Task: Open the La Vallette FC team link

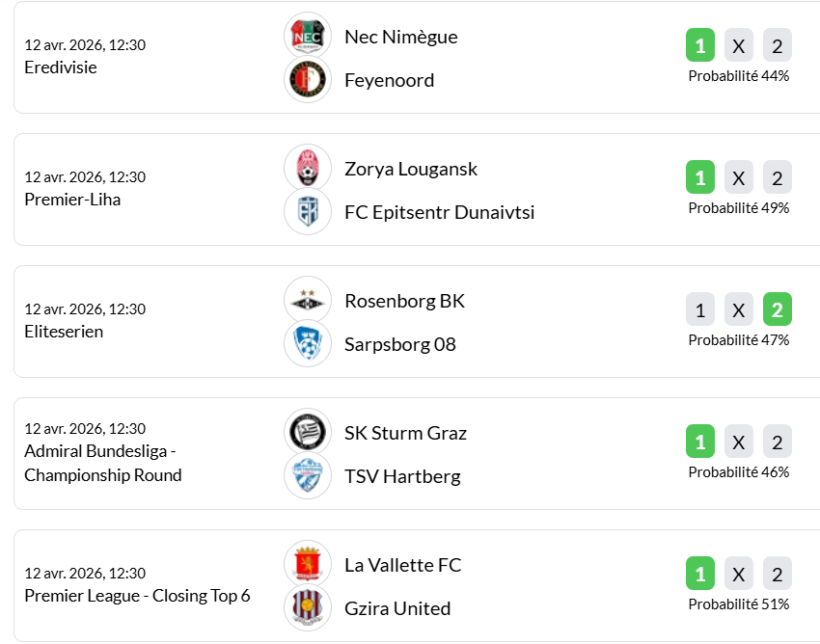Action: click(402, 565)
